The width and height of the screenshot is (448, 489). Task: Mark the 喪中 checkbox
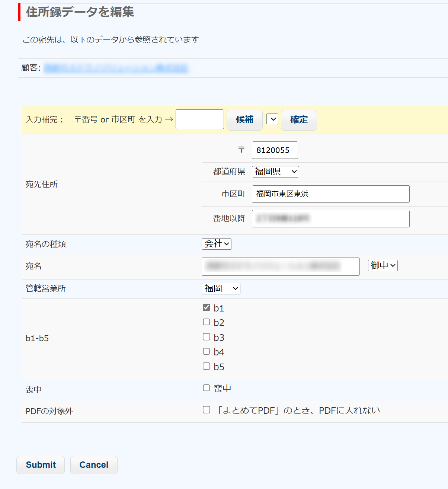[x=207, y=388]
